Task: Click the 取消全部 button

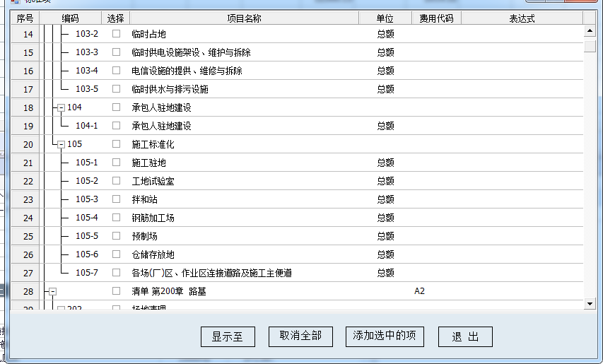Action: click(300, 336)
